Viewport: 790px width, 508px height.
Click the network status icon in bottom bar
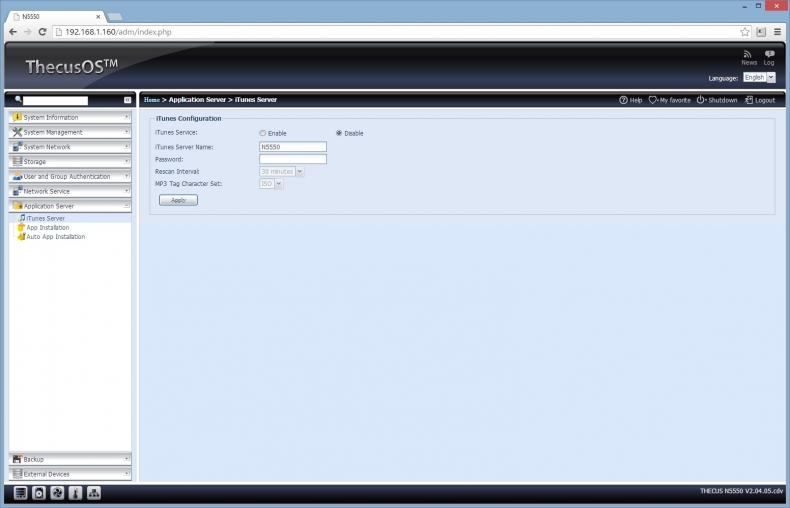[93, 493]
